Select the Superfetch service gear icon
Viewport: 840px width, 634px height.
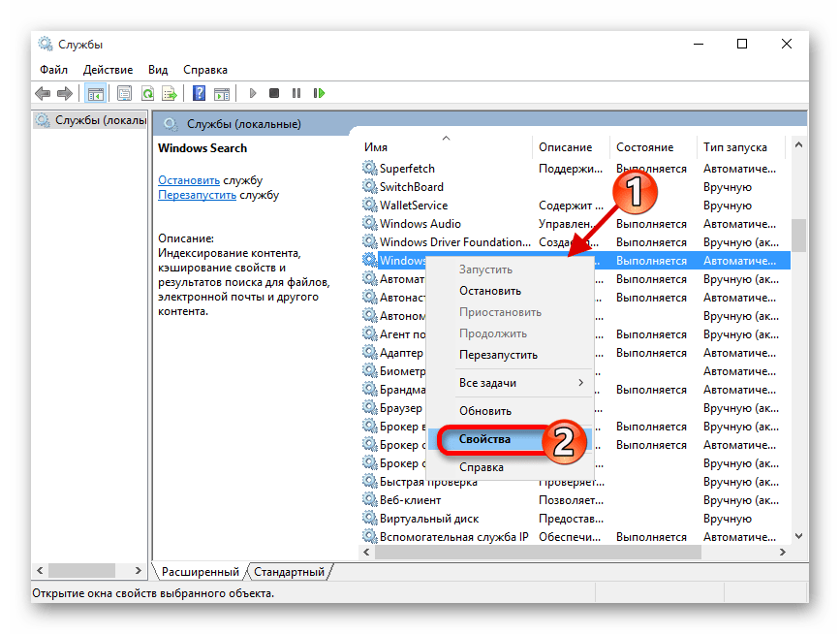point(369,169)
